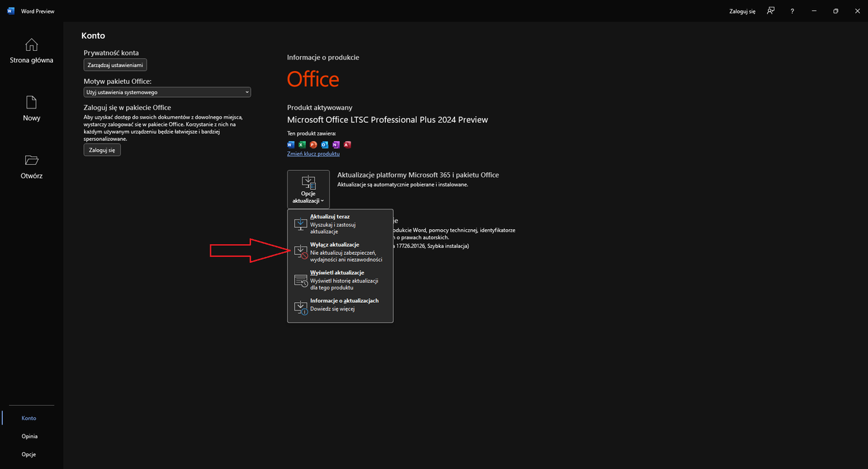Click the Outlook product icon
The width and height of the screenshot is (868, 469).
325,144
